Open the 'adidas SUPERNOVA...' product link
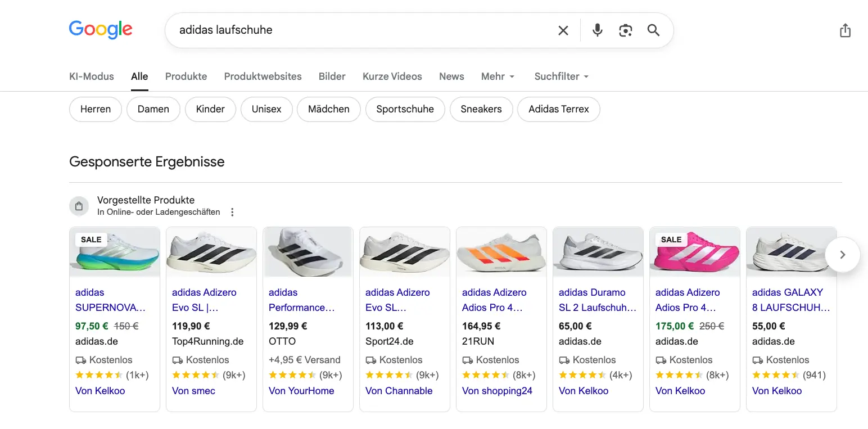This screenshot has height=429, width=868. pyautogui.click(x=111, y=300)
